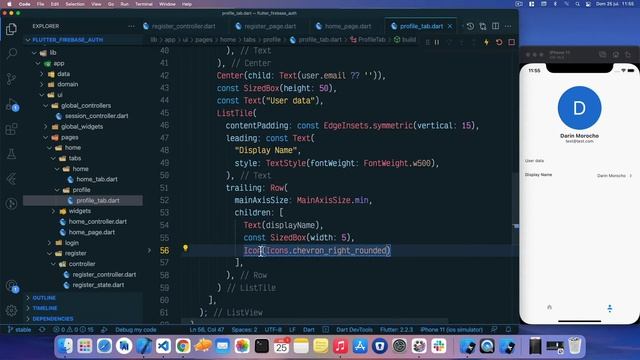
Task: Tap Display Name row in simulator app
Action: 579,175
